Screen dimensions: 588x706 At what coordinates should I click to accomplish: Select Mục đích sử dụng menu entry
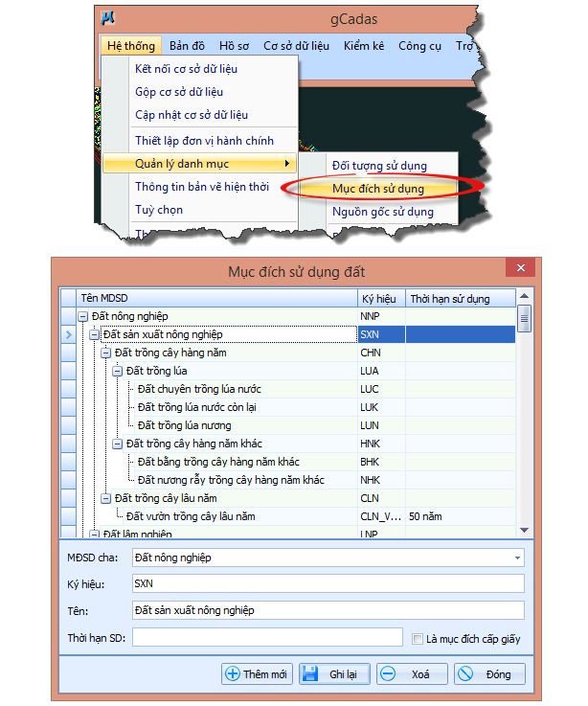[x=377, y=188]
